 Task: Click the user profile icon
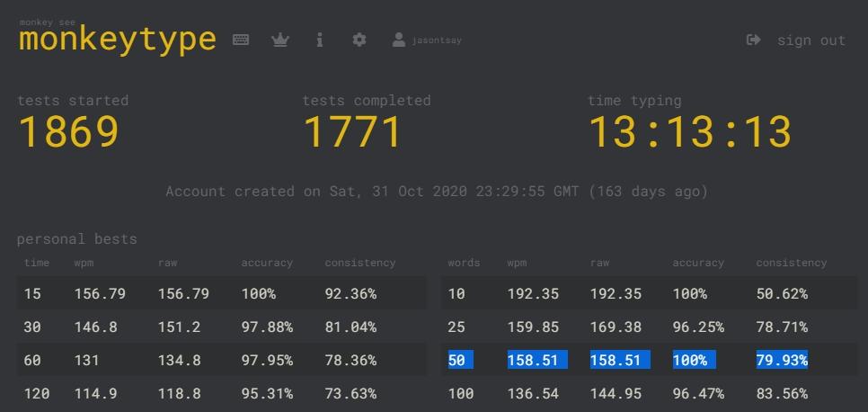pyautogui.click(x=399, y=40)
